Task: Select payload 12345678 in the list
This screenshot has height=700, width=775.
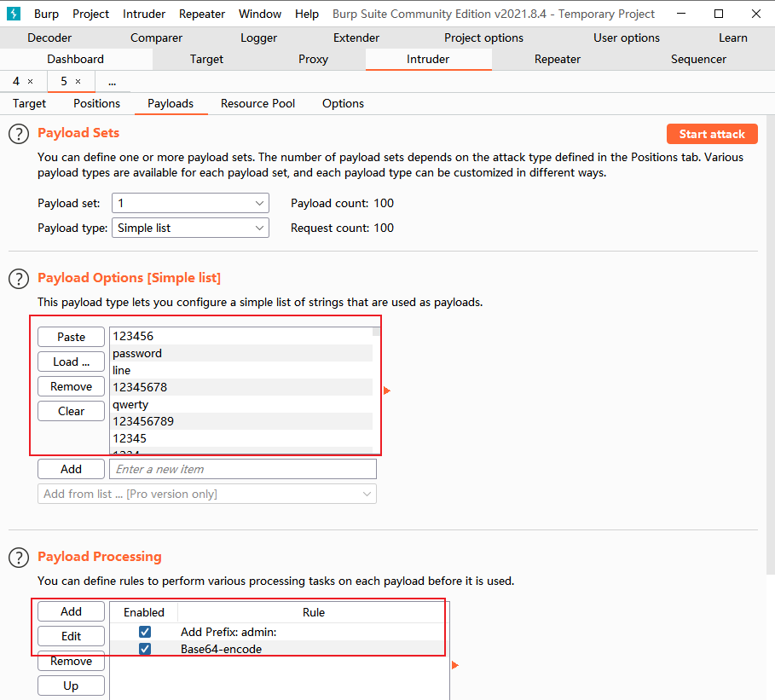Action: pyautogui.click(x=241, y=387)
